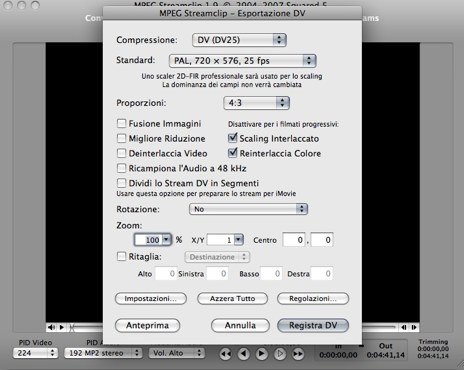The image size is (464, 370).
Task: Cancel with the Annulla button
Action: pos(240,325)
